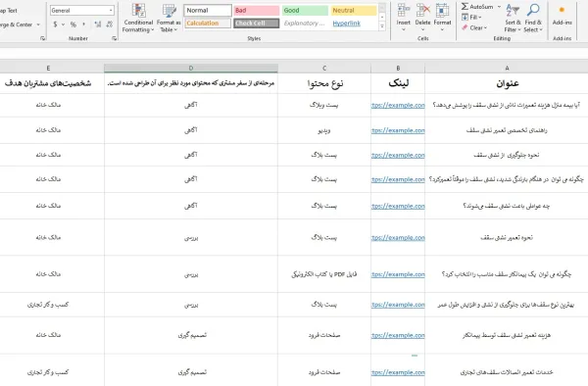
Task: Expand the Delete cells dropdown arrow
Action: pyautogui.click(x=423, y=29)
